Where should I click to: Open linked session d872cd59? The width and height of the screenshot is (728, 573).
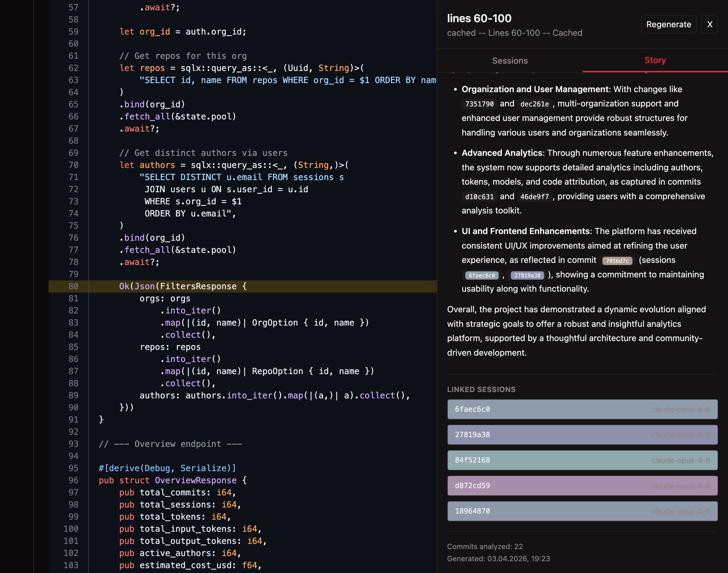pos(582,486)
